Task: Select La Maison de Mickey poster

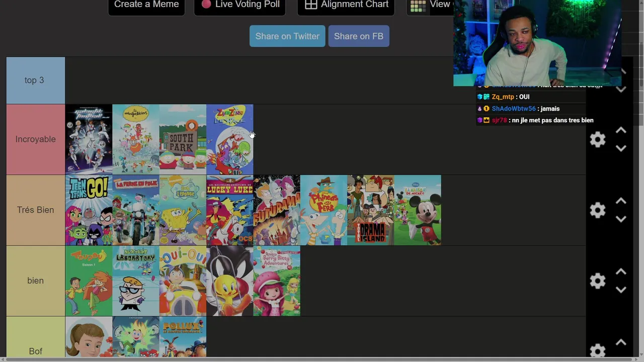Action: click(x=418, y=210)
